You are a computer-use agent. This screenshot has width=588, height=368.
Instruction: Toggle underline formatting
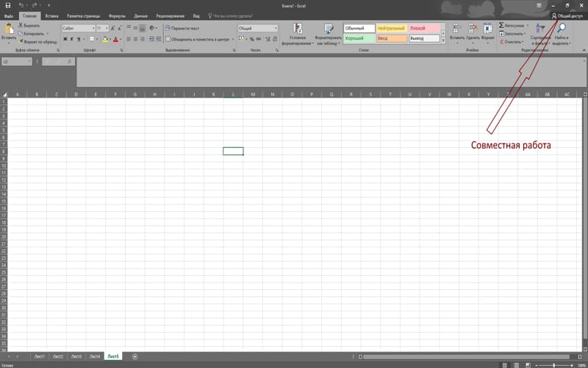click(79, 39)
